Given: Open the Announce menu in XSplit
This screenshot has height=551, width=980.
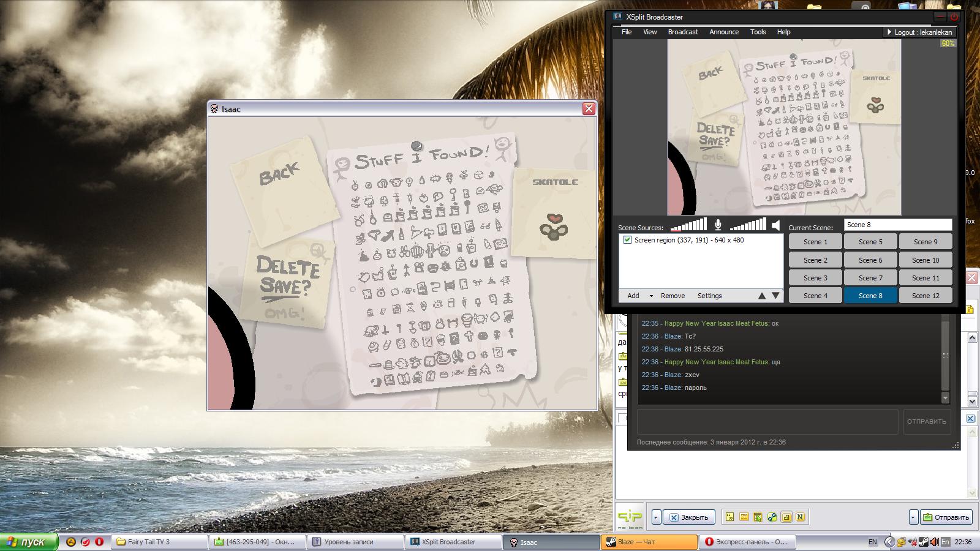Looking at the screenshot, I should (x=724, y=32).
